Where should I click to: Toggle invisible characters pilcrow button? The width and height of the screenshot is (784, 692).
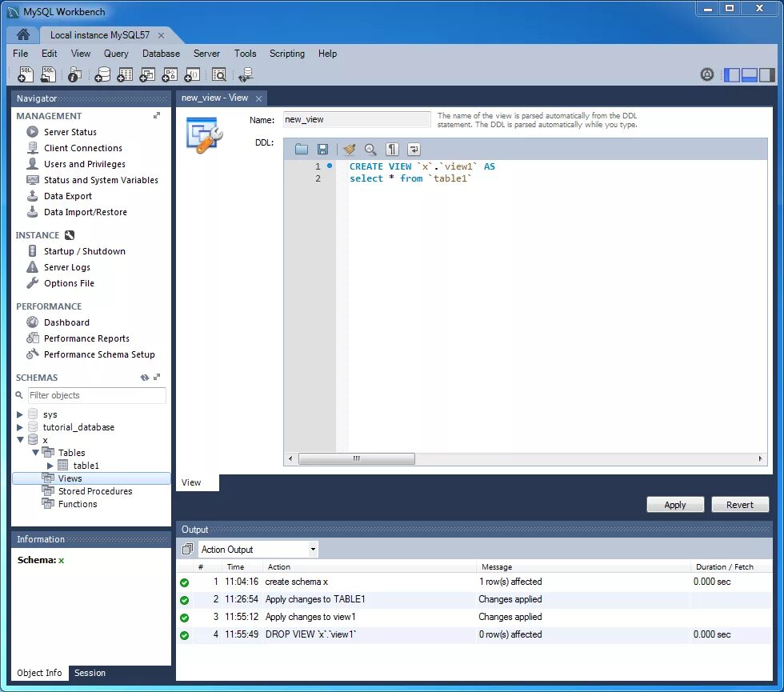point(393,149)
